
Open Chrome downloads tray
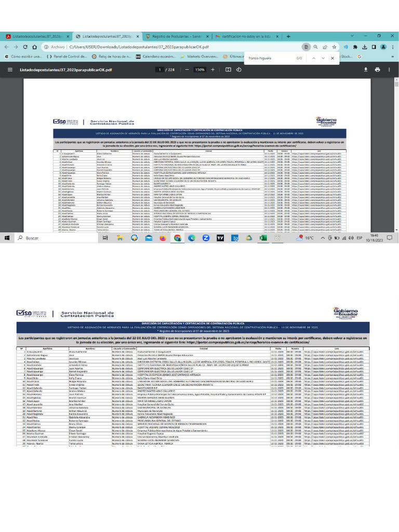364,47
